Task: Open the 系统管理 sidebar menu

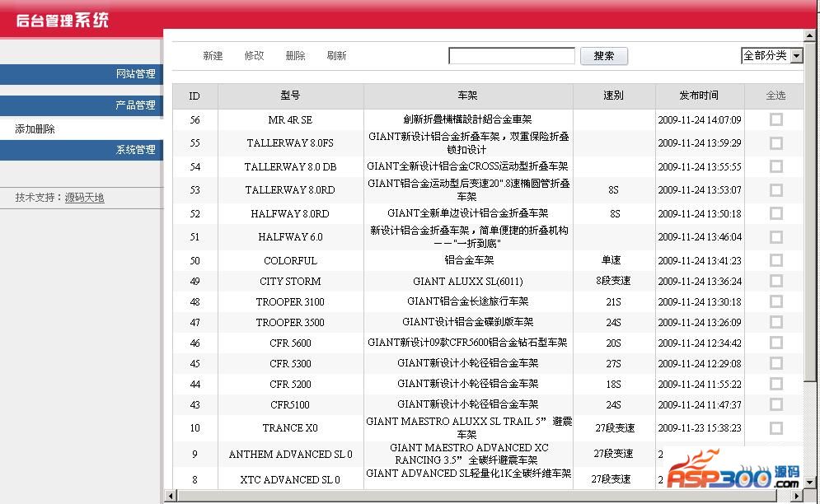Action: pos(82,150)
